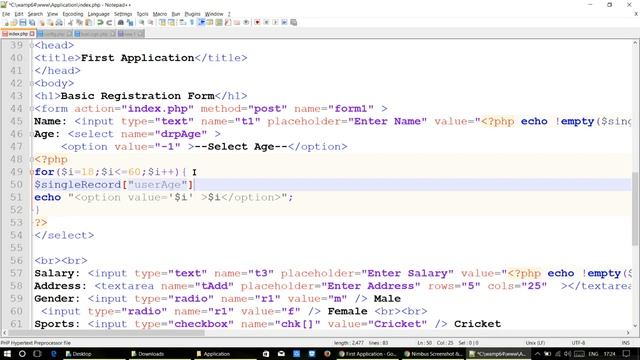Image resolution: width=640 pixels, height=360 pixels.
Task: Undo last edit with green arrow
Action: tap(100, 22)
